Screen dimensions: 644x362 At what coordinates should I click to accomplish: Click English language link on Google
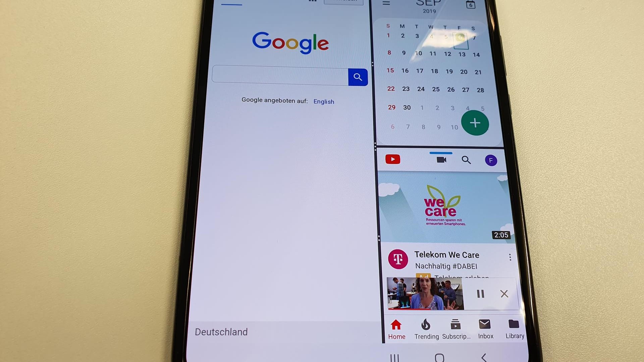pos(323,101)
